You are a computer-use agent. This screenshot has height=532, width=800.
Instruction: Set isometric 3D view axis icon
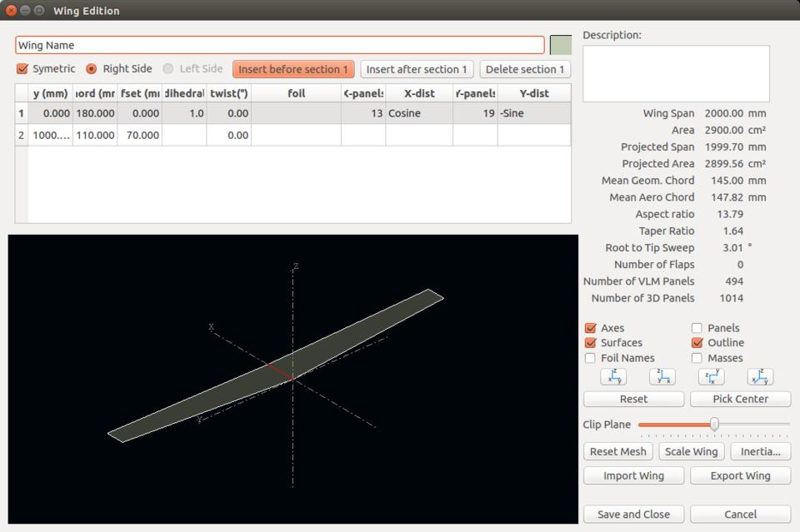(760, 377)
